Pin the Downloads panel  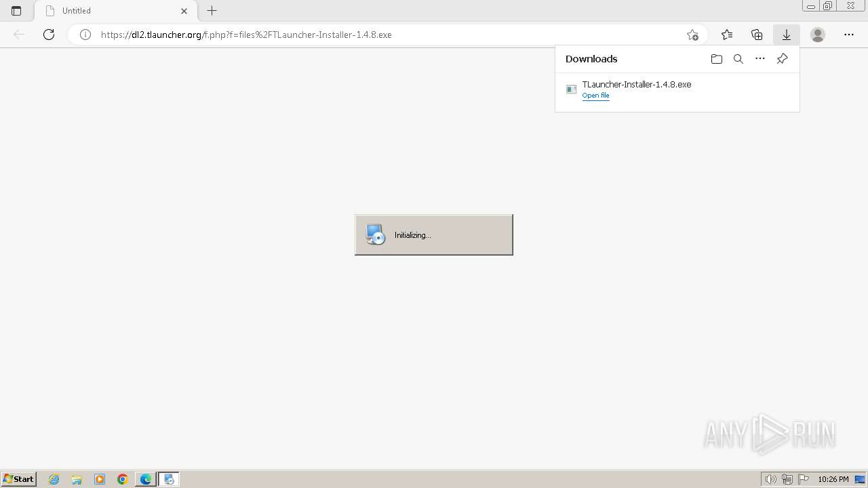[x=782, y=59]
